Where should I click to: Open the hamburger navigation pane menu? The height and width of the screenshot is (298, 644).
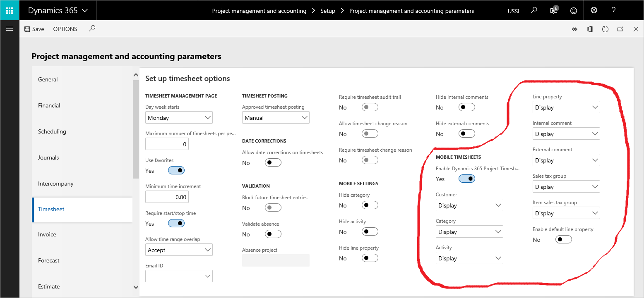click(10, 29)
